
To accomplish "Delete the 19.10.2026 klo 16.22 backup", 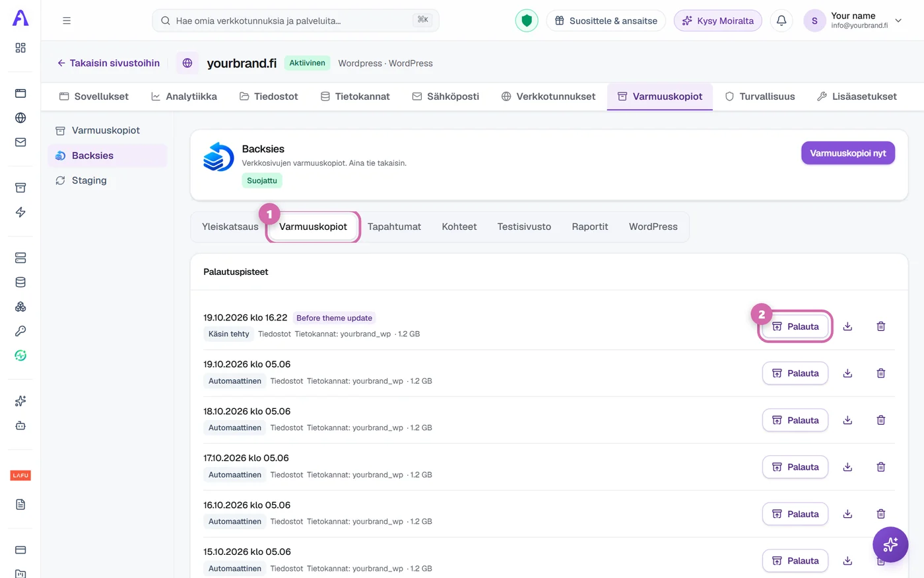I will point(881,326).
